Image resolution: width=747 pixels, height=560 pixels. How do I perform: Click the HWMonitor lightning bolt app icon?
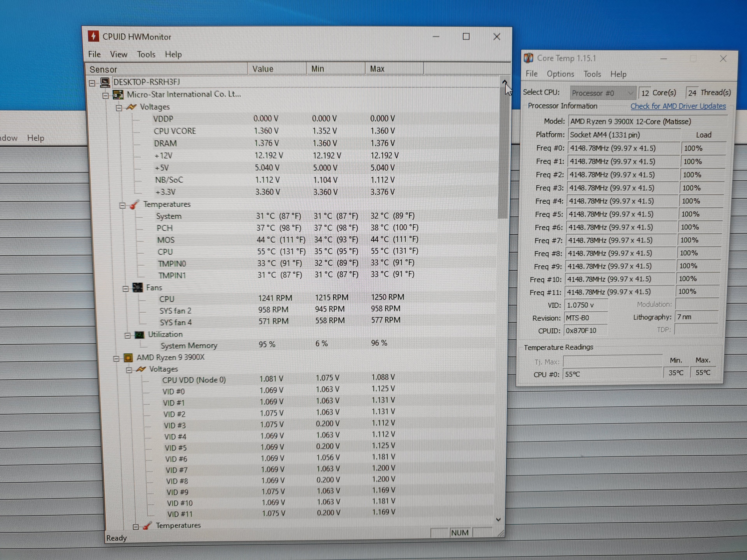[93, 36]
